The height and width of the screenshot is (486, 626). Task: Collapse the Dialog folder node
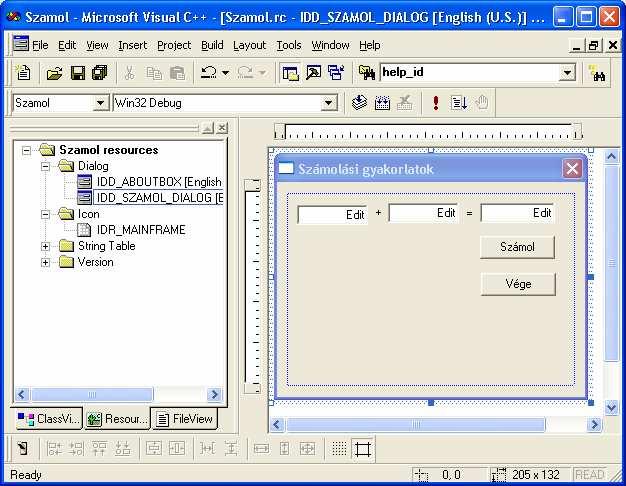(x=46, y=166)
